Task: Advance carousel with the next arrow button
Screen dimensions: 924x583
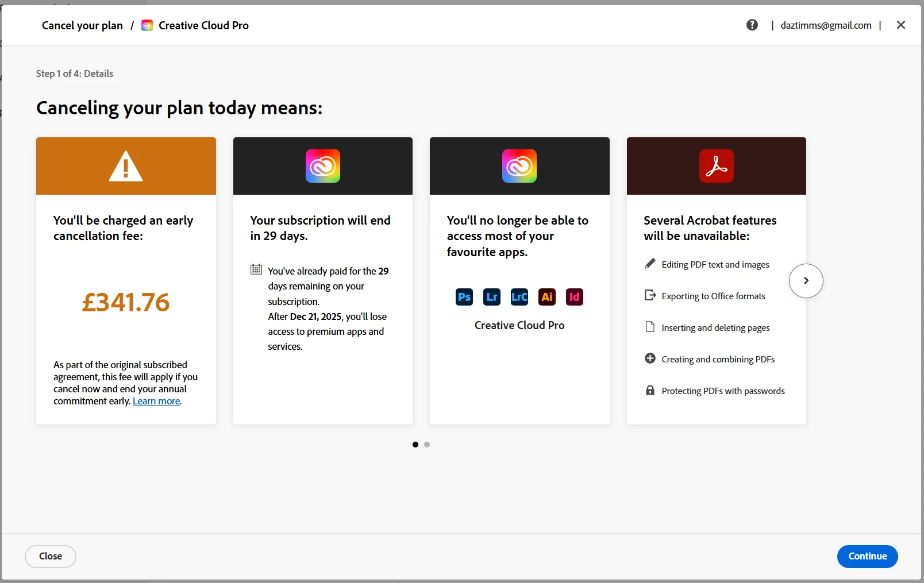Action: pyautogui.click(x=806, y=281)
